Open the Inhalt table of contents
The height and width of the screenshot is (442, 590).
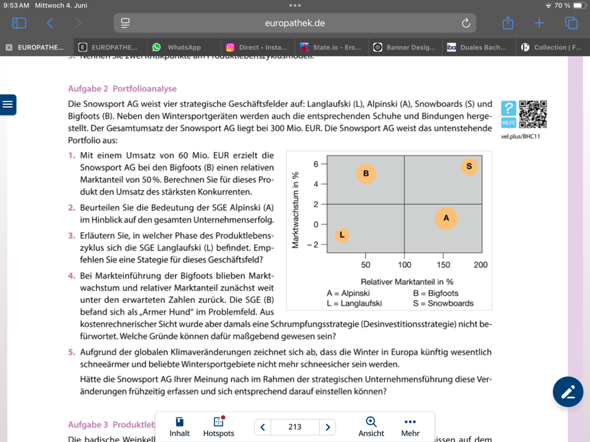tap(179, 427)
